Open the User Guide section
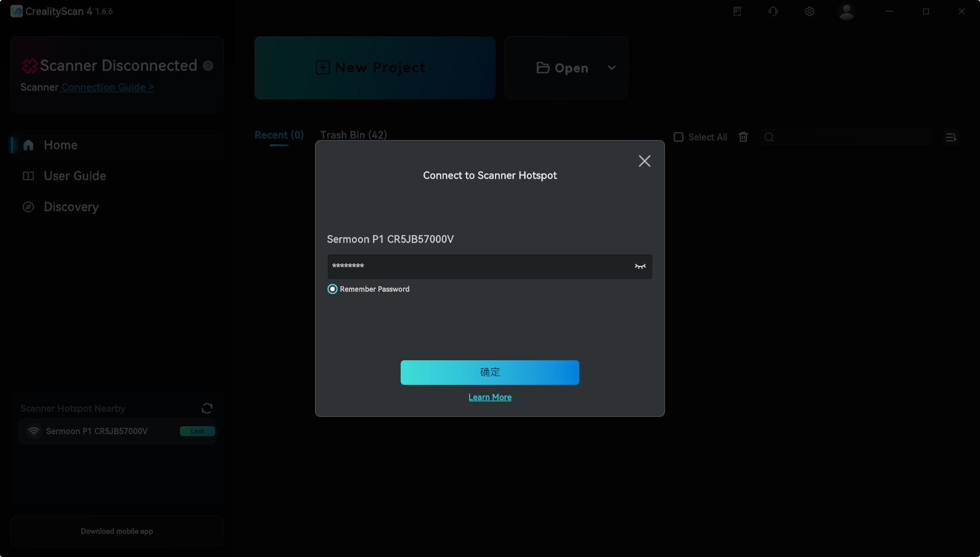The image size is (980, 557). tap(75, 176)
